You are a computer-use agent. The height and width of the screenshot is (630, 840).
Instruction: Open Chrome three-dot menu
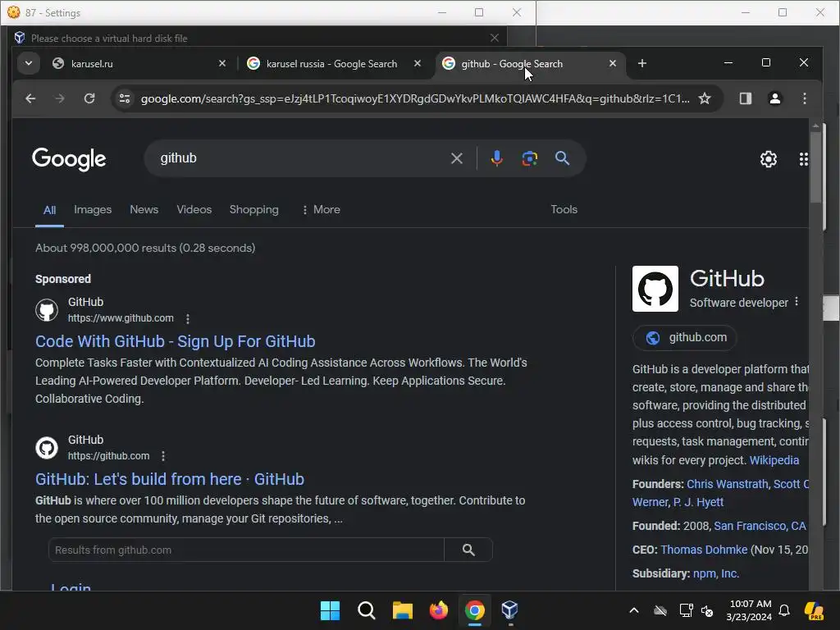click(804, 98)
